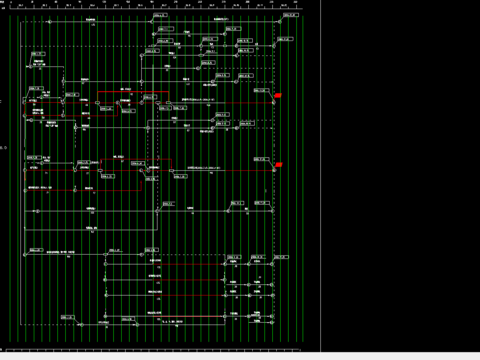Select the upper red flag marker
This screenshot has height=360, width=480.
click(278, 95)
